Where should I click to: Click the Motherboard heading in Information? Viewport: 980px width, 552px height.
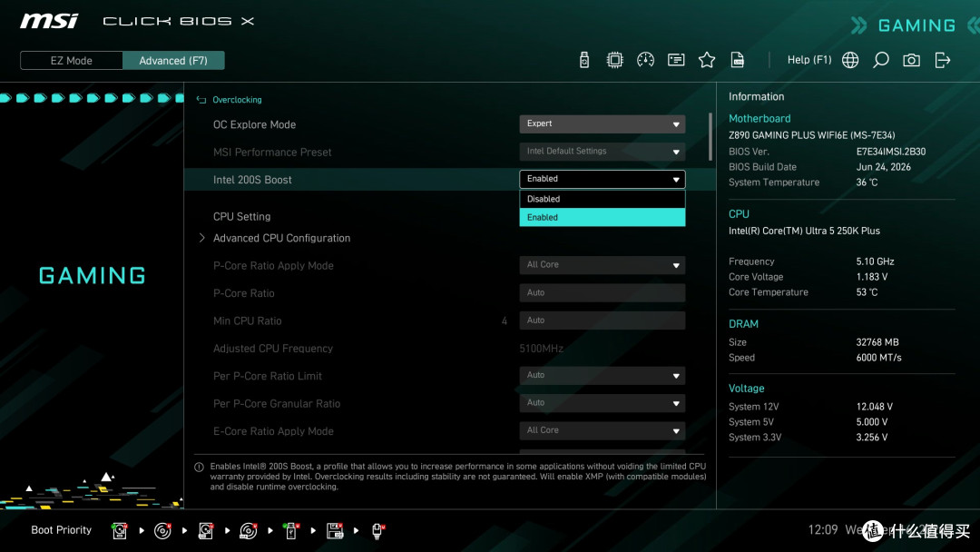point(759,119)
